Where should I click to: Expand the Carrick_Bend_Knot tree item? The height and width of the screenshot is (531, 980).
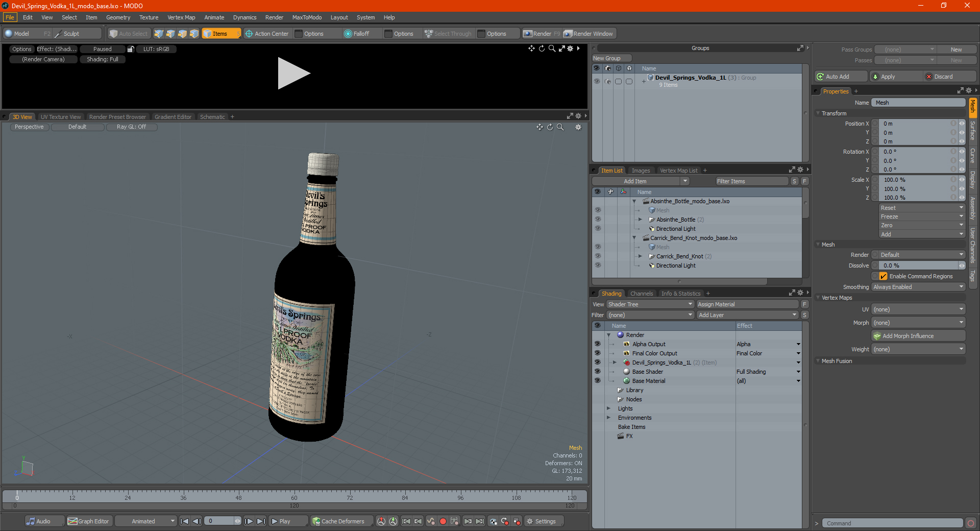[640, 256]
